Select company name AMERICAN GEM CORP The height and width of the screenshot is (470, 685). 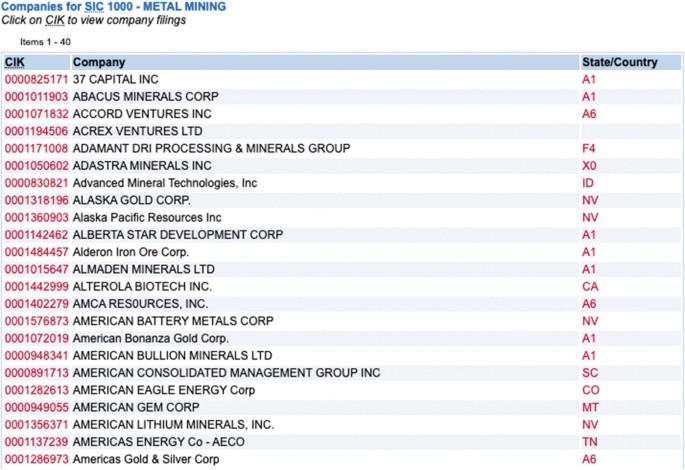pos(136,408)
